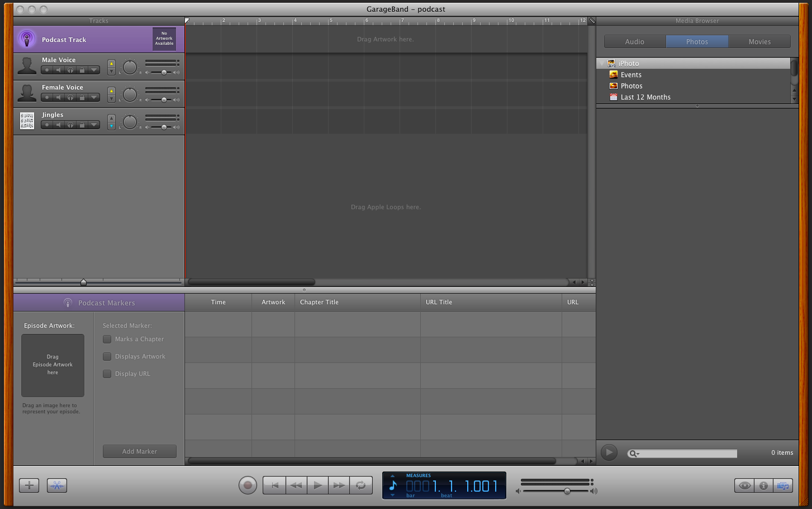
Task: Click the Female Voice pan knob
Action: [x=130, y=95]
